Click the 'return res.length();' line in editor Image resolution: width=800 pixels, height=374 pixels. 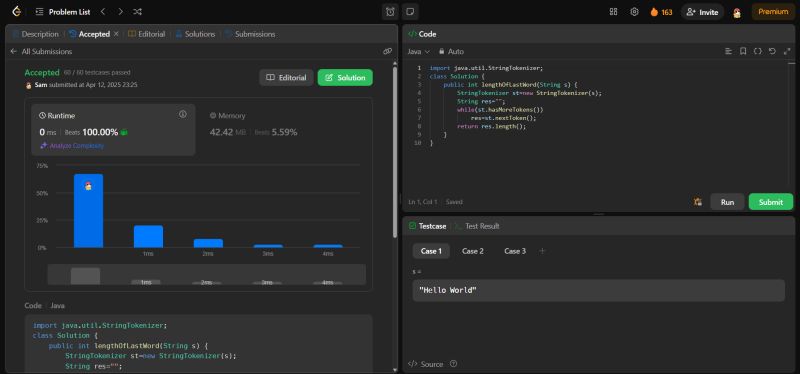[491, 127]
